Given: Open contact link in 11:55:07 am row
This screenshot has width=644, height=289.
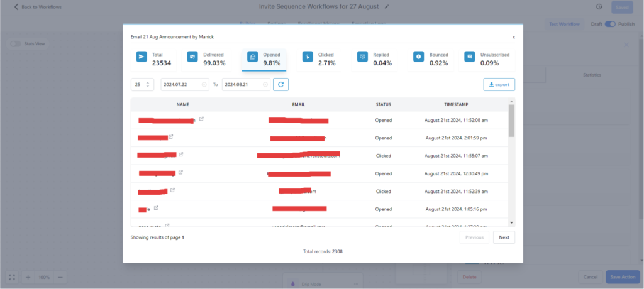Looking at the screenshot, I should (x=180, y=155).
